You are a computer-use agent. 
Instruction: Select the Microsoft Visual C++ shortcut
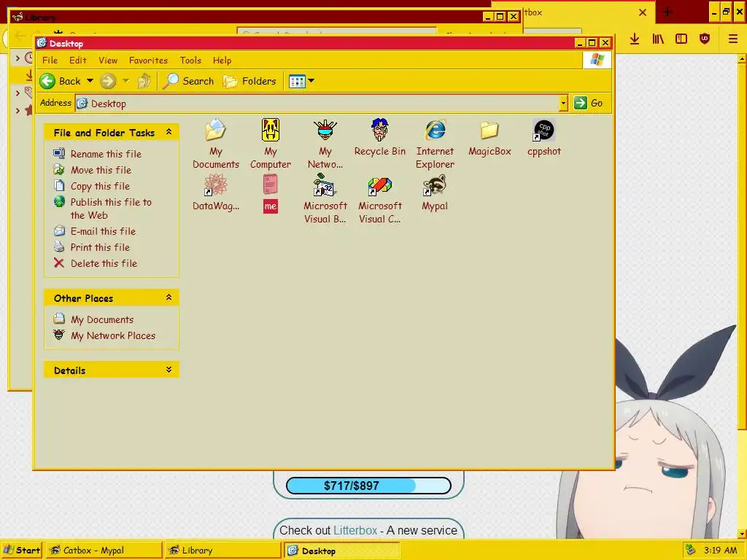tap(379, 198)
